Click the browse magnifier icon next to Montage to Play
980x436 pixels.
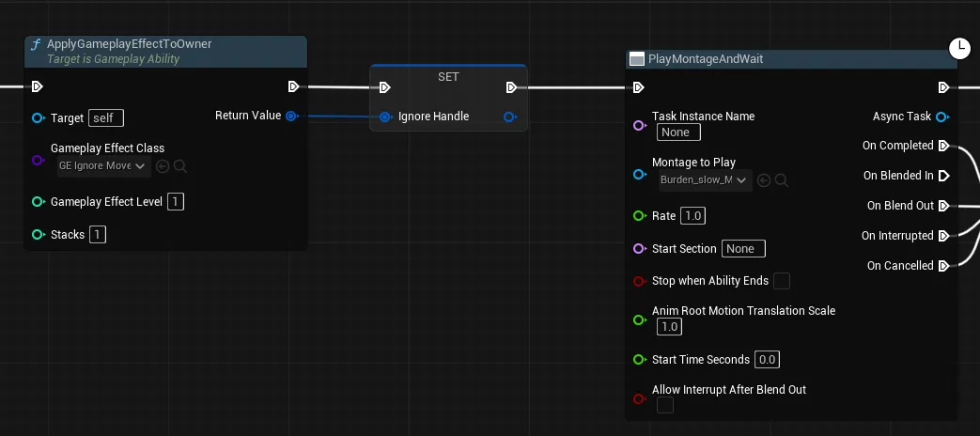tap(781, 180)
